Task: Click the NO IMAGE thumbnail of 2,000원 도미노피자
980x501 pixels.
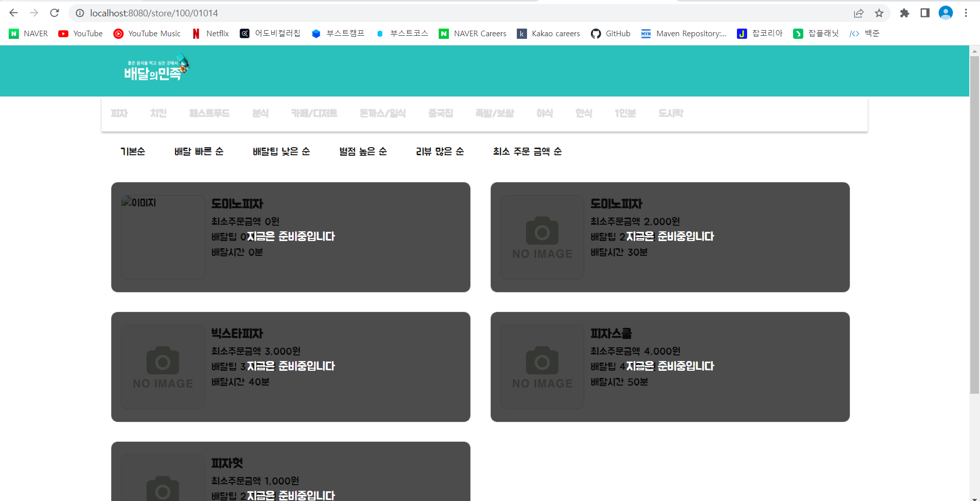Action: pyautogui.click(x=542, y=237)
